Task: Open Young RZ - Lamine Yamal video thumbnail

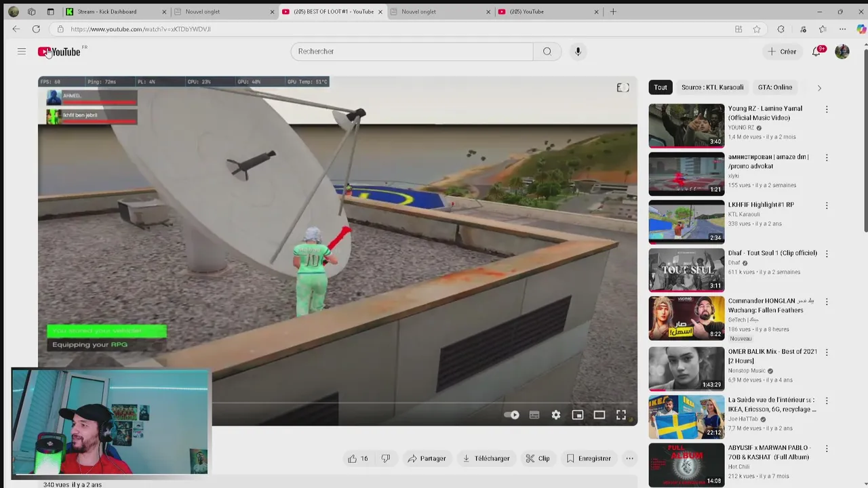Action: 686,125
